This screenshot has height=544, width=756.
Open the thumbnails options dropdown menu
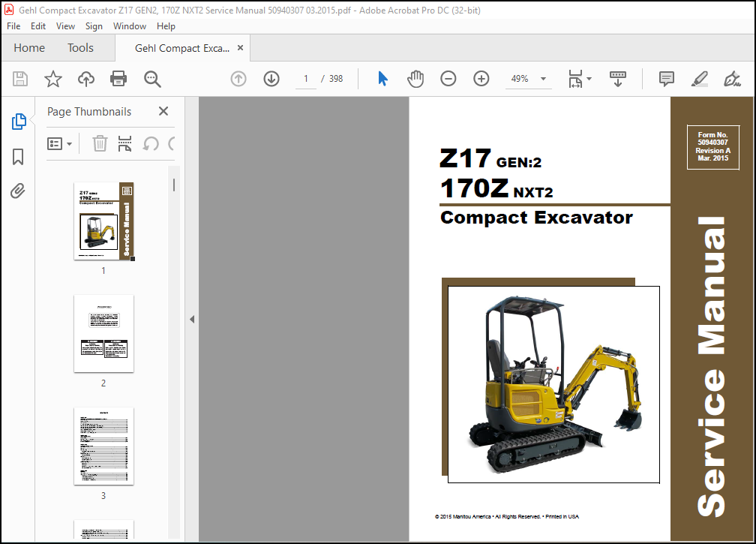coord(59,144)
